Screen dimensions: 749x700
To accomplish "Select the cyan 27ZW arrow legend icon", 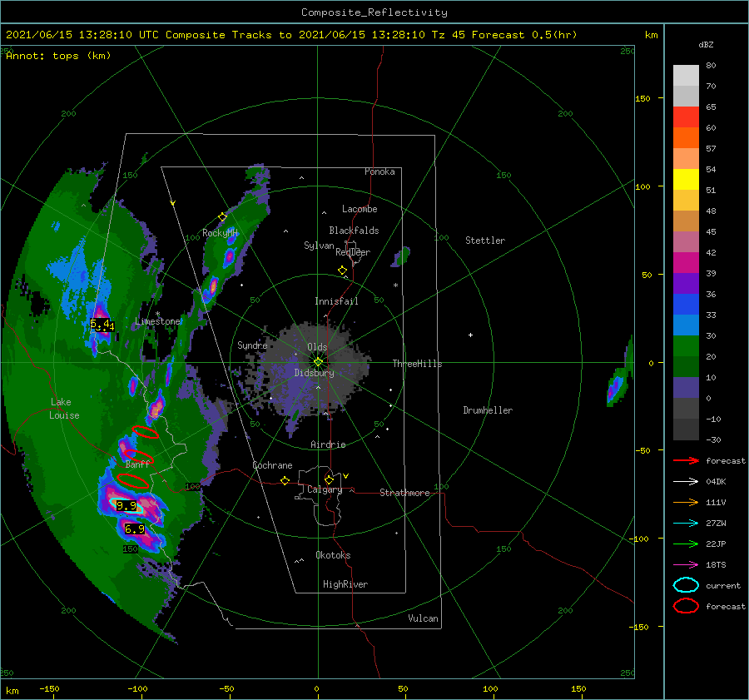I will tap(686, 524).
